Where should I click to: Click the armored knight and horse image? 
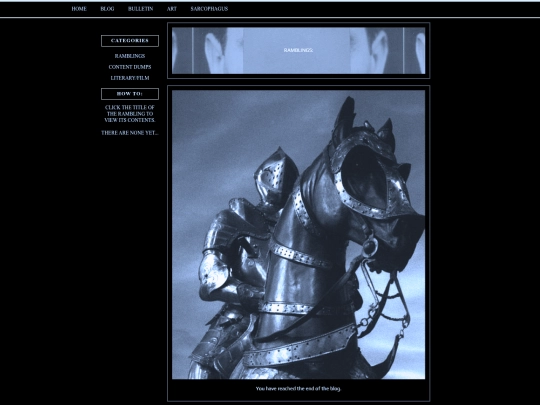click(298, 235)
